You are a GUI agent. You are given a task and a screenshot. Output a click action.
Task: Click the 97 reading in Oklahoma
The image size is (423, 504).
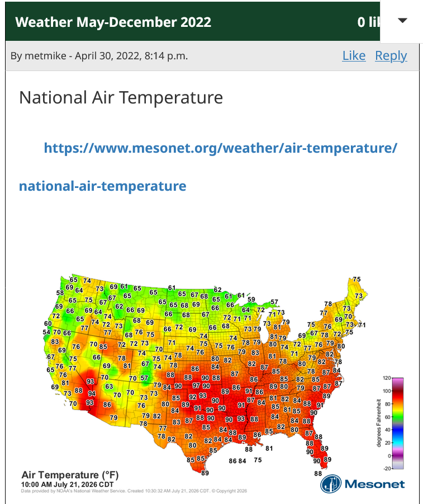(196, 385)
